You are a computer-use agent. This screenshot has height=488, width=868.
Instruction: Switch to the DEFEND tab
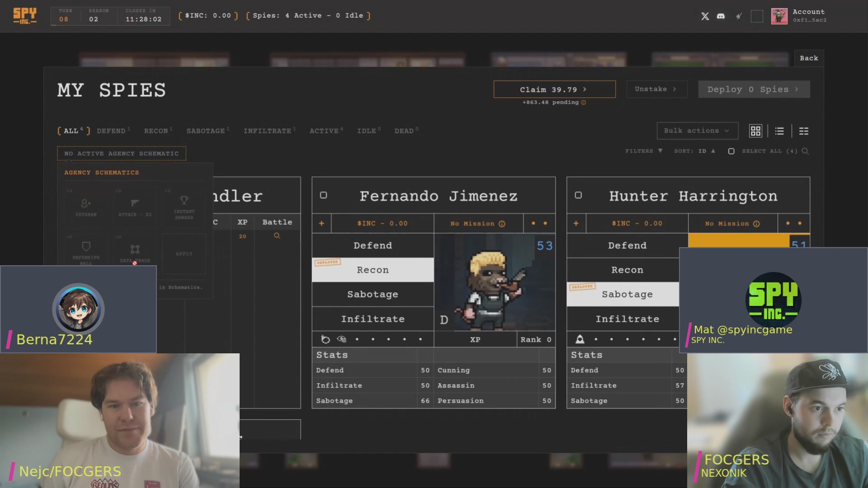coord(113,131)
